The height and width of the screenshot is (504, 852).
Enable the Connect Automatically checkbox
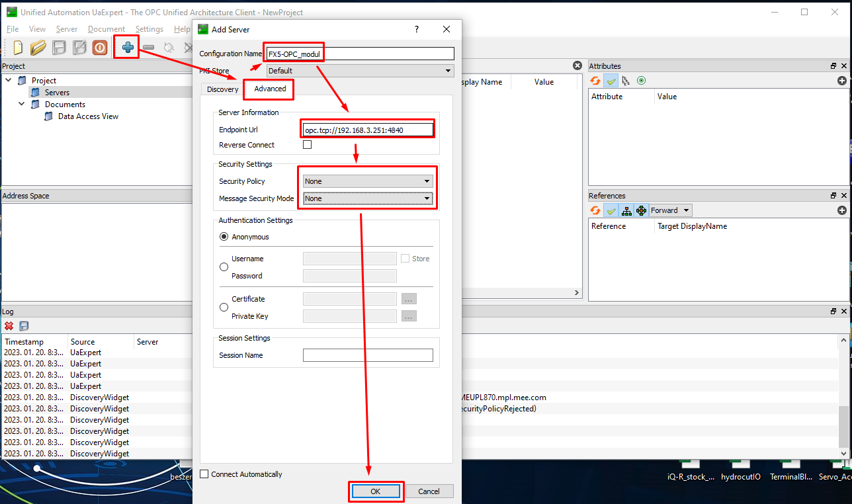pos(204,474)
